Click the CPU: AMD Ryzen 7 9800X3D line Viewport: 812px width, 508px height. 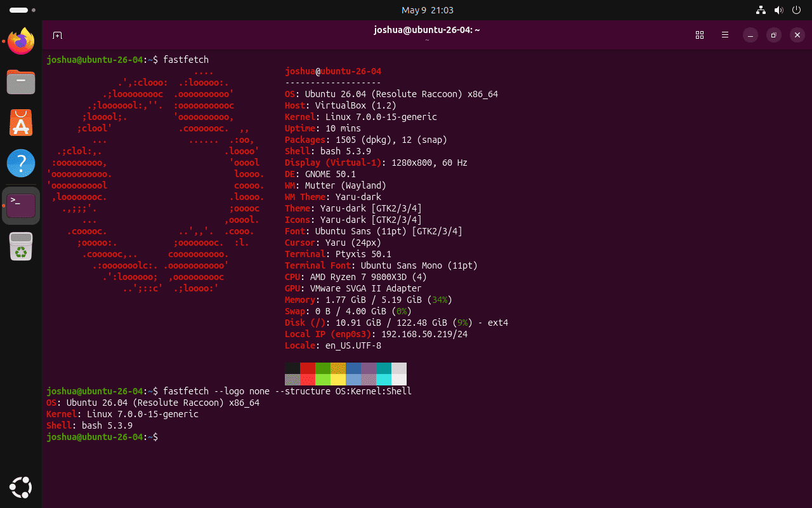click(x=356, y=277)
